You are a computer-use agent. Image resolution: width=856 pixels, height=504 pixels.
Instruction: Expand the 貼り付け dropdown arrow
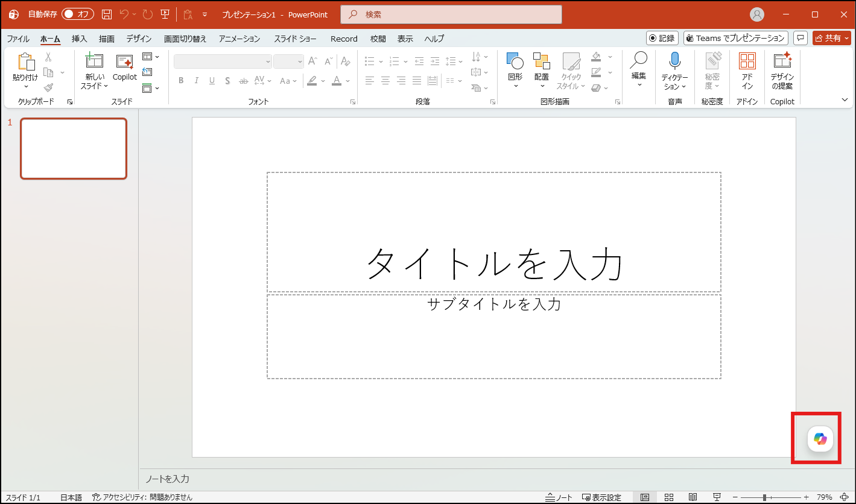[25, 86]
